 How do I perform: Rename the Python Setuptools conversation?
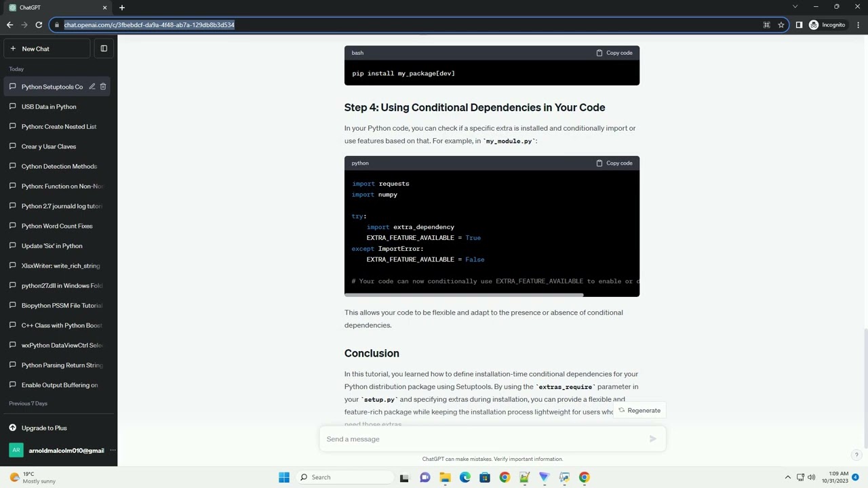click(x=92, y=87)
